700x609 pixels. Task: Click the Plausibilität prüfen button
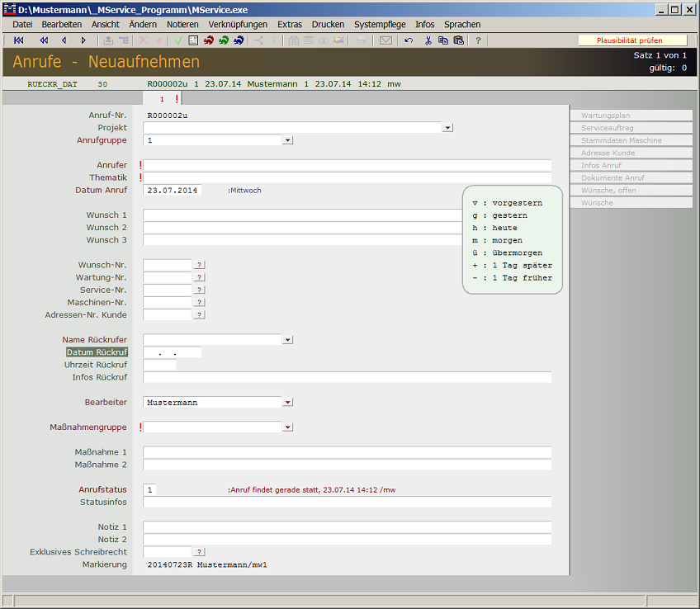[x=631, y=40]
